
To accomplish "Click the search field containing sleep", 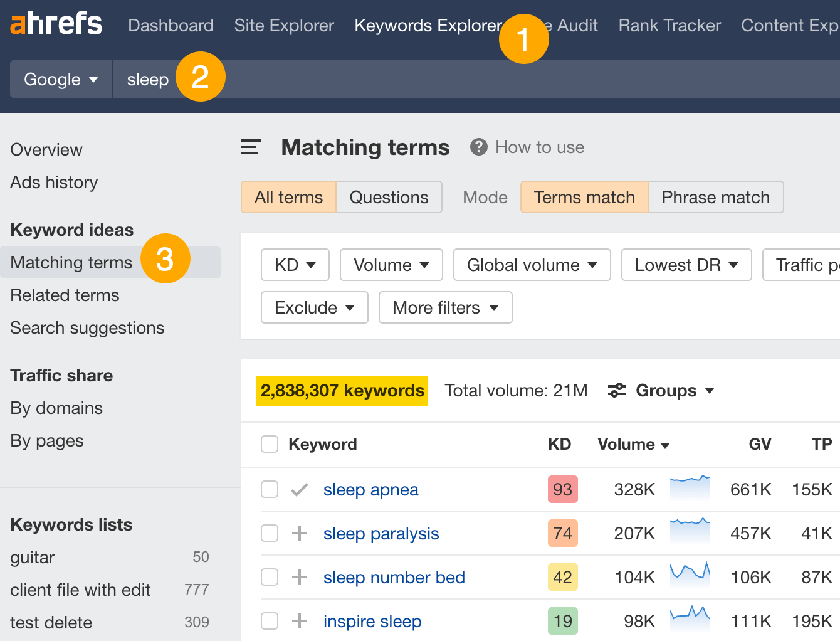I will [x=148, y=79].
